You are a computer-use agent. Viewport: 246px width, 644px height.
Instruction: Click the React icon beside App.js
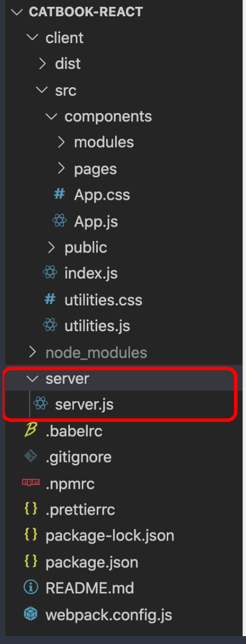[59, 221]
